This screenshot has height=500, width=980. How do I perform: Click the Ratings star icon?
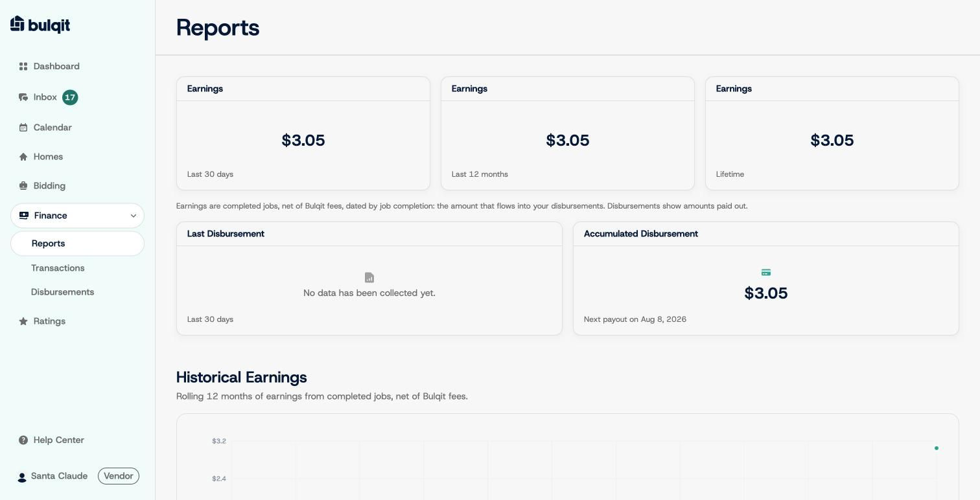pos(23,321)
